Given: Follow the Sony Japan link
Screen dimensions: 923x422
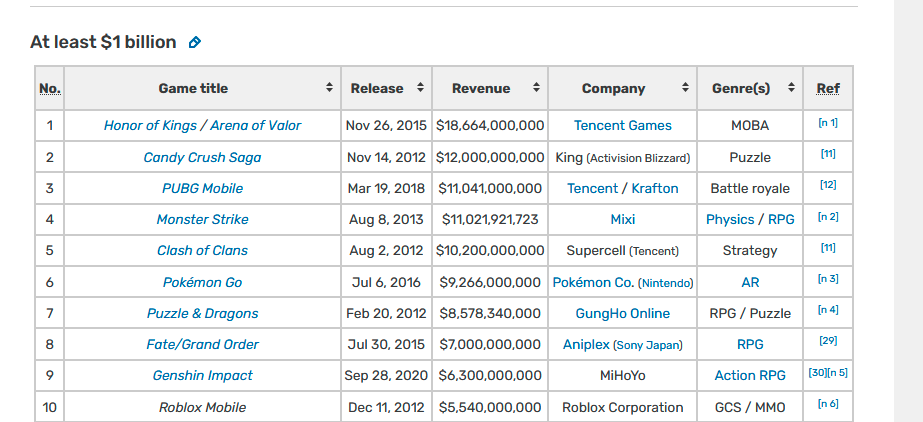Looking at the screenshot, I should click(648, 345).
